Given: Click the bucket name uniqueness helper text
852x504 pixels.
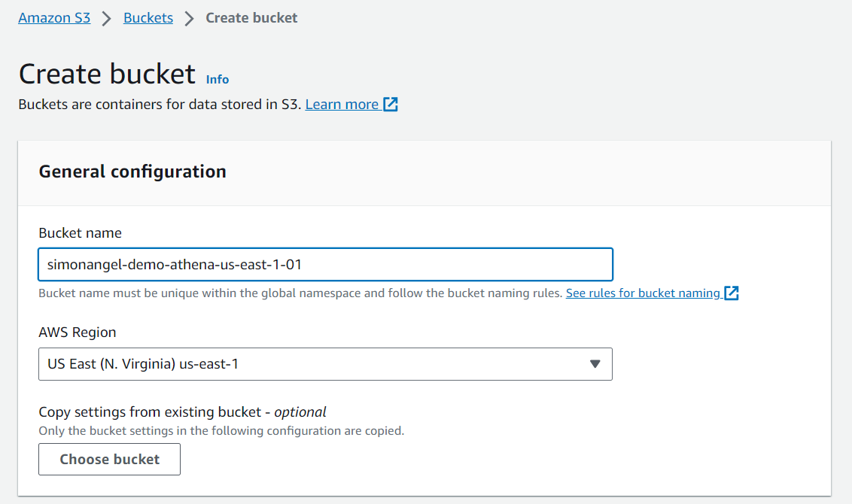Looking at the screenshot, I should [300, 293].
